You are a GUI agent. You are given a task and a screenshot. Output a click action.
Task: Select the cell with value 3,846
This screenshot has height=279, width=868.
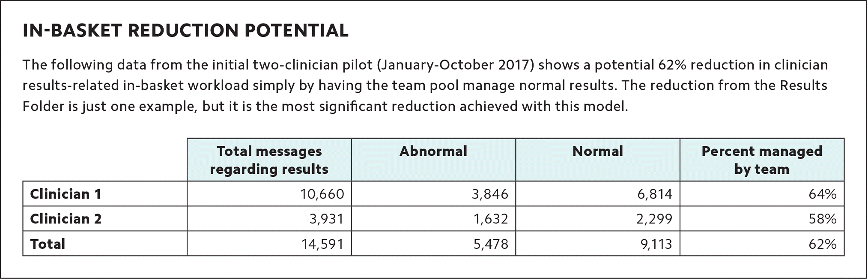coord(490,194)
